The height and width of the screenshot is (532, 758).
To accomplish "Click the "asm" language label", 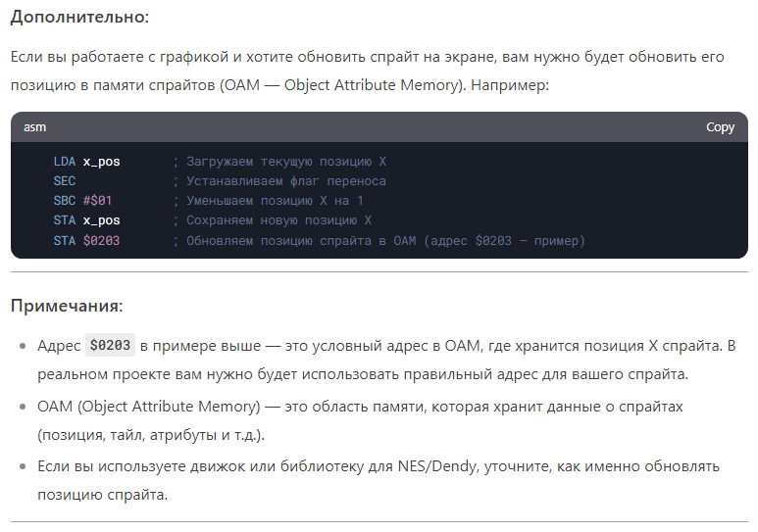I will point(34,127).
